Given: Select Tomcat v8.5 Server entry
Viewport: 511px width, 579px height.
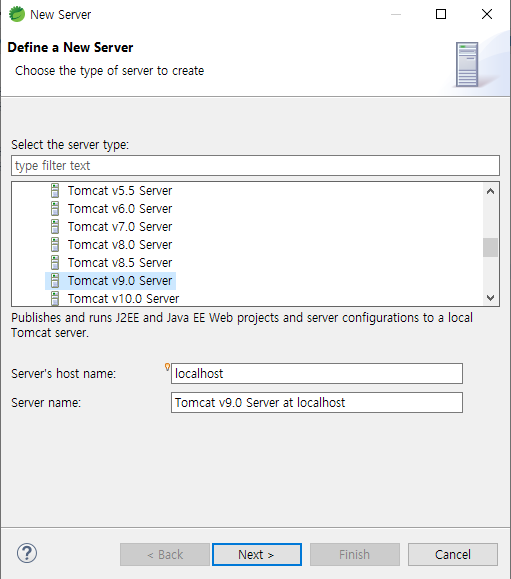Looking at the screenshot, I should 120,263.
